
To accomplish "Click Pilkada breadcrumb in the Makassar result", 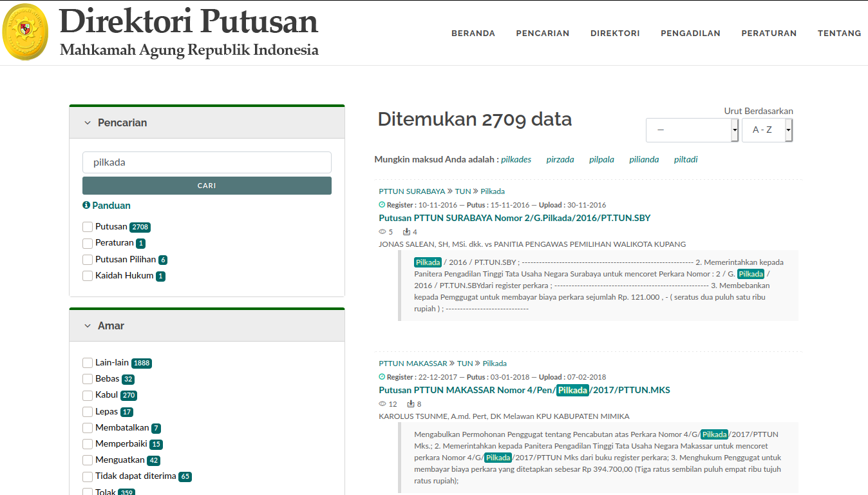I will point(495,364).
